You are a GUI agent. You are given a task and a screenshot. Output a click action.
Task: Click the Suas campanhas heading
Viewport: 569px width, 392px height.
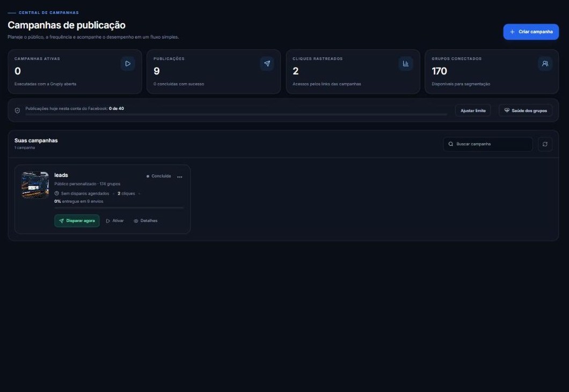(36, 140)
